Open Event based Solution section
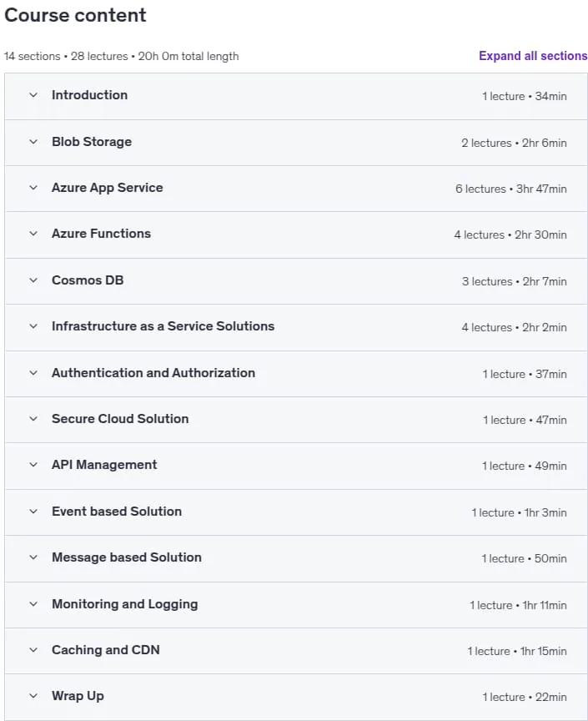 coord(117,512)
